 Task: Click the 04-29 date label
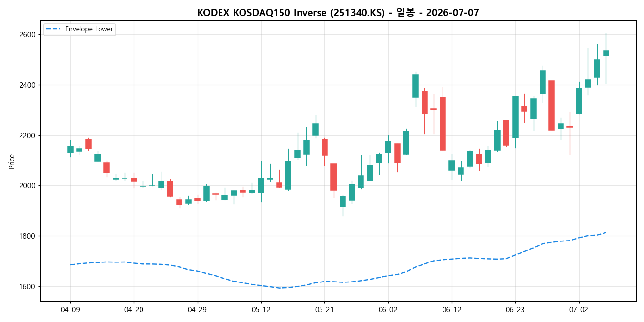(x=197, y=309)
